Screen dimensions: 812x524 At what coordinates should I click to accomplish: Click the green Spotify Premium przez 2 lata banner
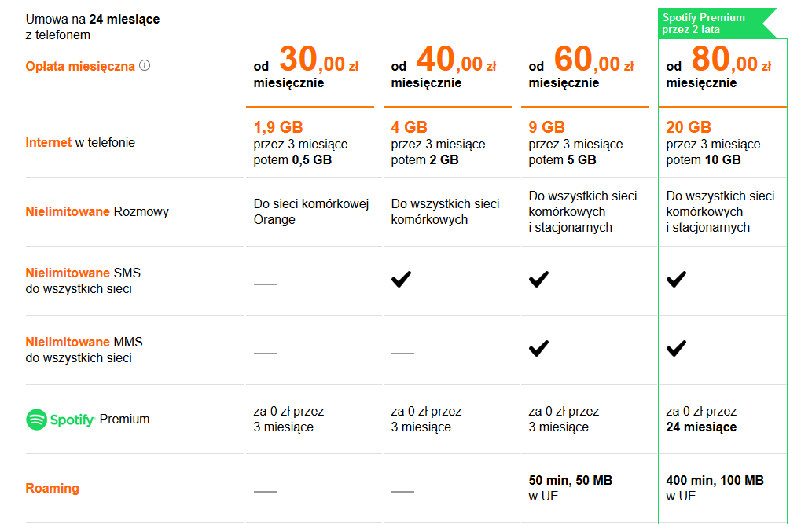[717, 24]
